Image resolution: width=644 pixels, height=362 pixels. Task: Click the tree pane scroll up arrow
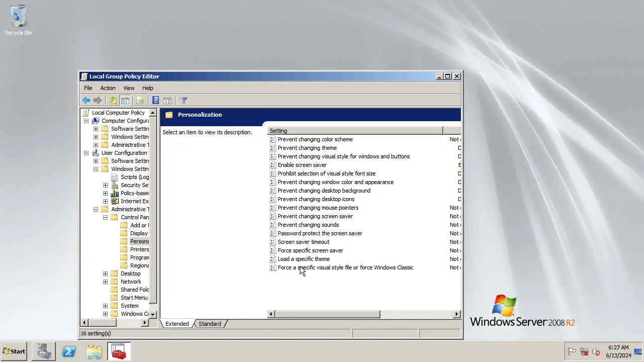(153, 113)
